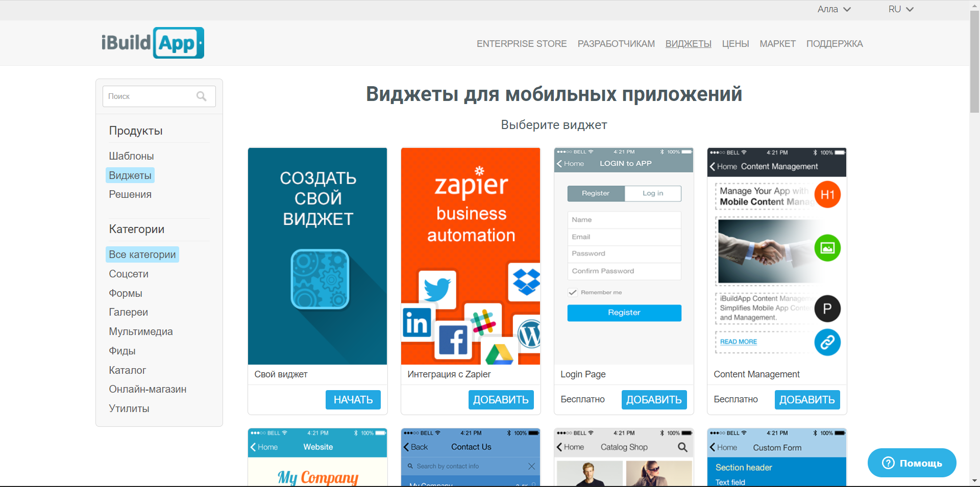Click ДОБАВИТЬ for Login Page widget

tap(654, 400)
